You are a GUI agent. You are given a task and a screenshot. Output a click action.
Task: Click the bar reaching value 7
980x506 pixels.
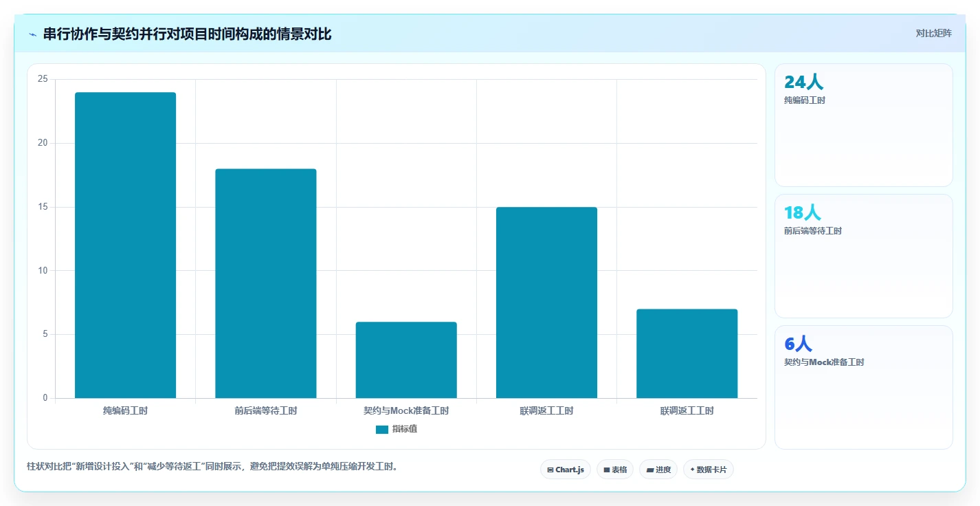pos(687,353)
